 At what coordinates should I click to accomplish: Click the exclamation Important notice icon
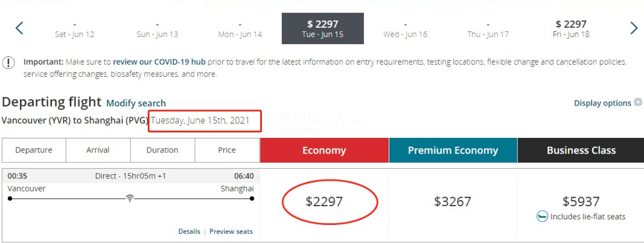pos(8,63)
